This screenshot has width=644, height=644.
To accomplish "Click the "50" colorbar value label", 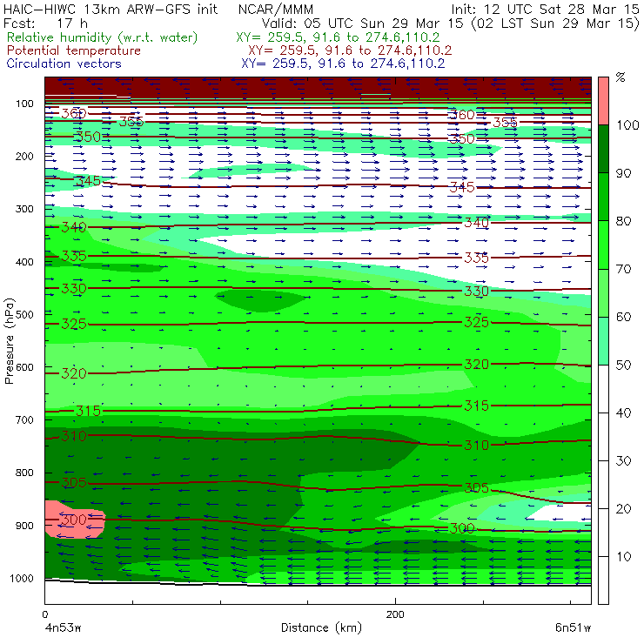I will pos(623,365).
